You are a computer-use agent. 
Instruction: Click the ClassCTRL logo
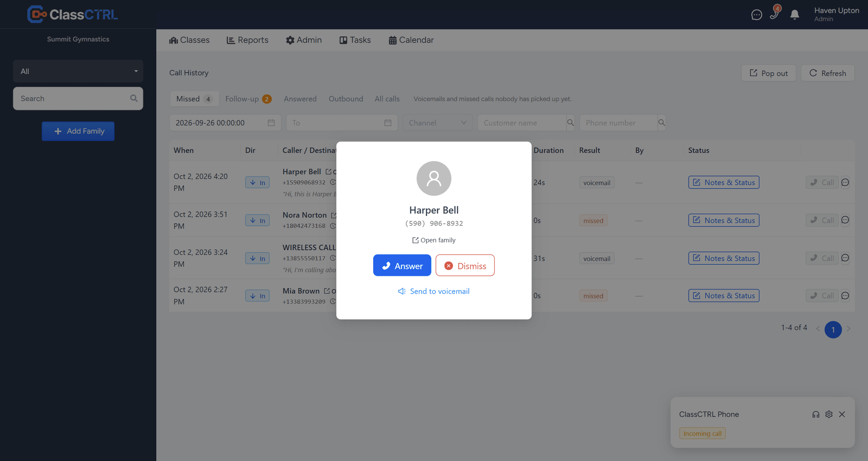72,14
